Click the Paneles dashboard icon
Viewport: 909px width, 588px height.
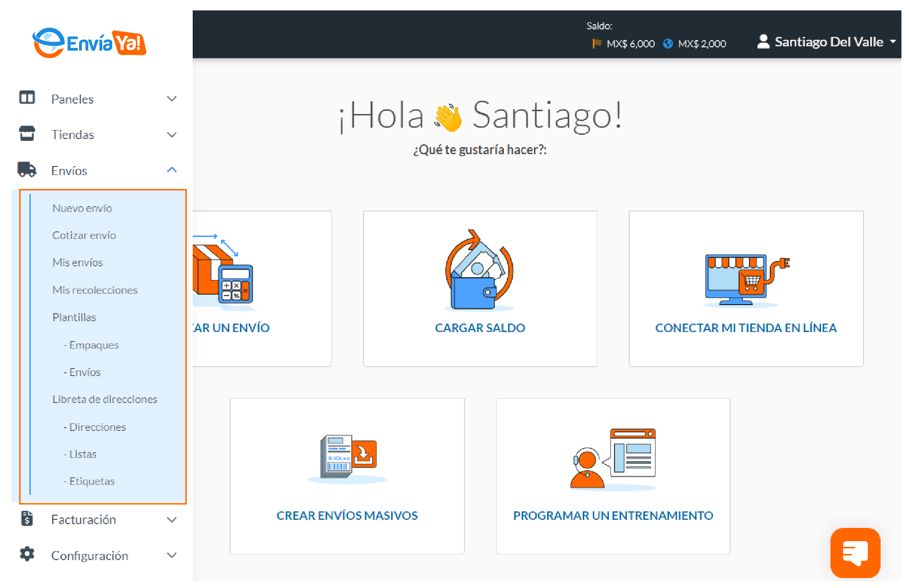[27, 98]
